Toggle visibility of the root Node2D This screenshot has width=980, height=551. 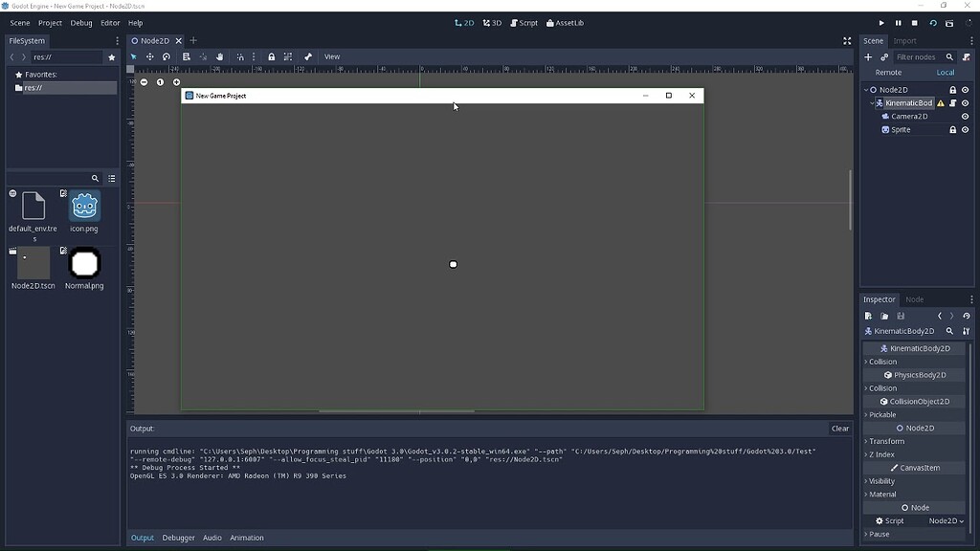pyautogui.click(x=965, y=90)
